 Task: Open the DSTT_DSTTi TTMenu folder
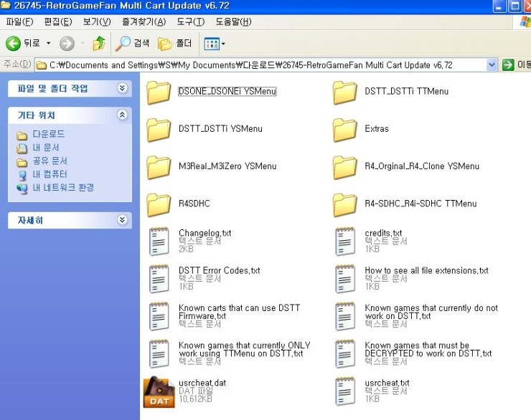pos(345,92)
